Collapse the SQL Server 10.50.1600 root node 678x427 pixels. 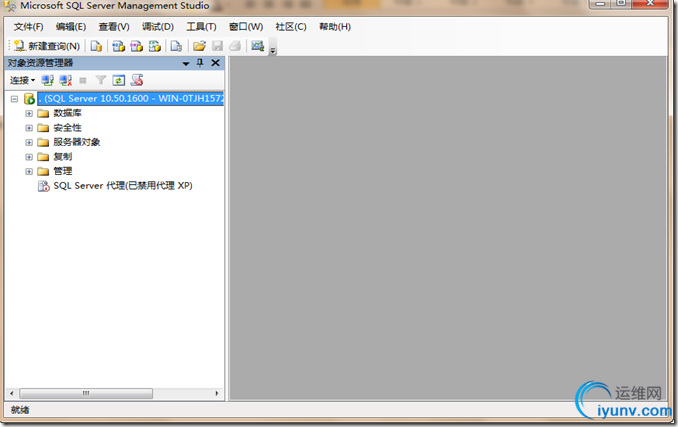(x=14, y=99)
